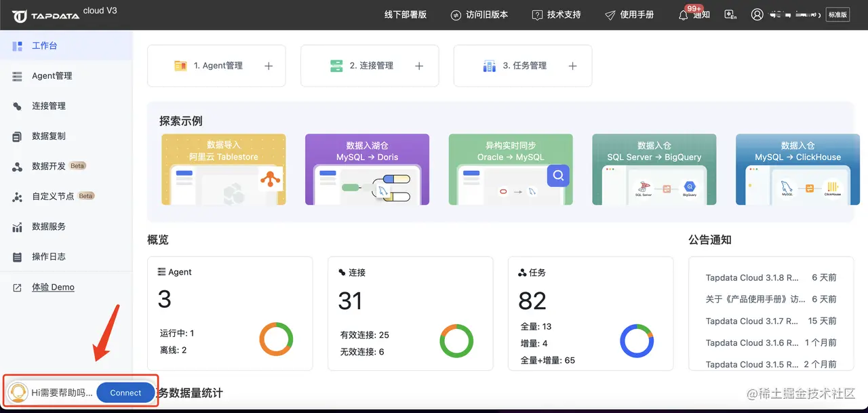Click the 线下部署版 header link
Viewport: 868px width, 413px height.
[406, 14]
